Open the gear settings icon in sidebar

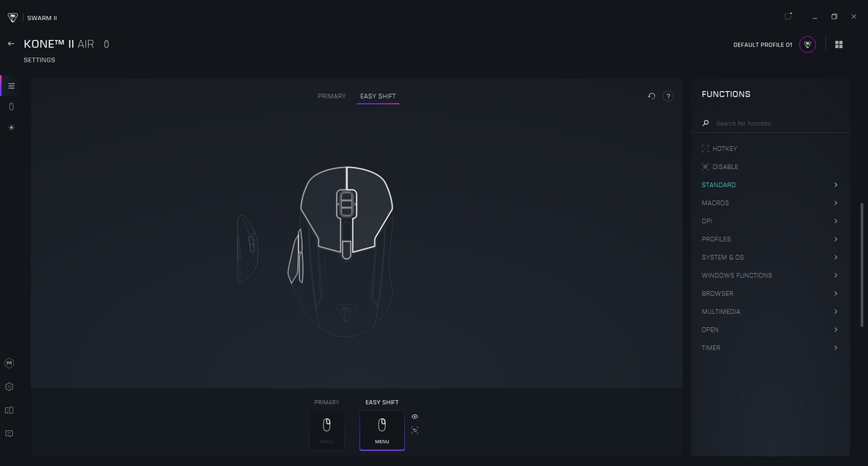pyautogui.click(x=9, y=387)
